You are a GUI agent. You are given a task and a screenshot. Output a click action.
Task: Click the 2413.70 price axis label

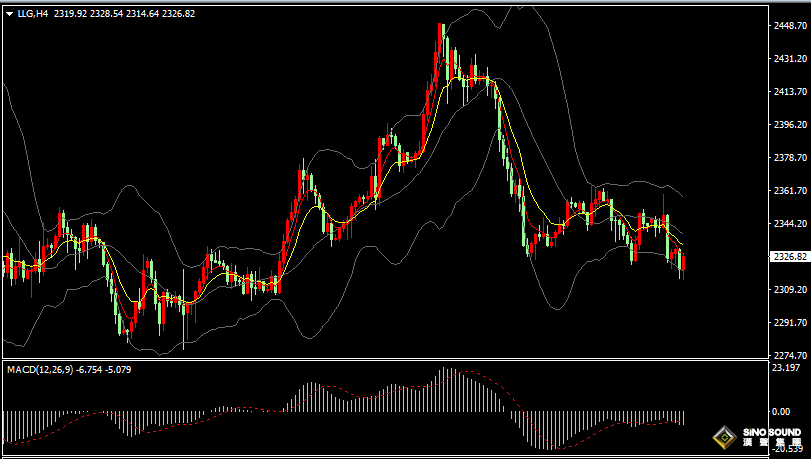pos(790,92)
